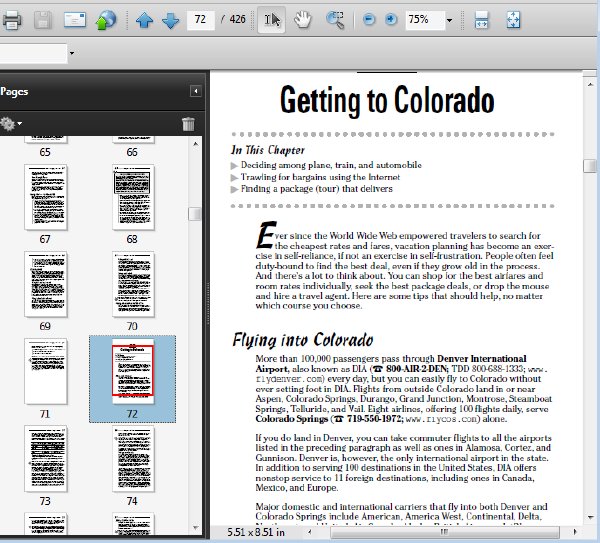Zoom in with the plus button
This screenshot has width=600, height=543.
(391, 19)
